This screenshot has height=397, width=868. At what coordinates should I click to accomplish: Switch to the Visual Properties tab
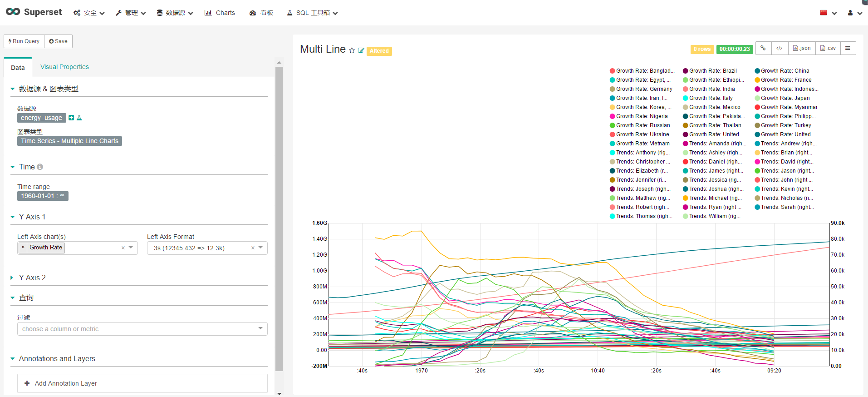[64, 67]
